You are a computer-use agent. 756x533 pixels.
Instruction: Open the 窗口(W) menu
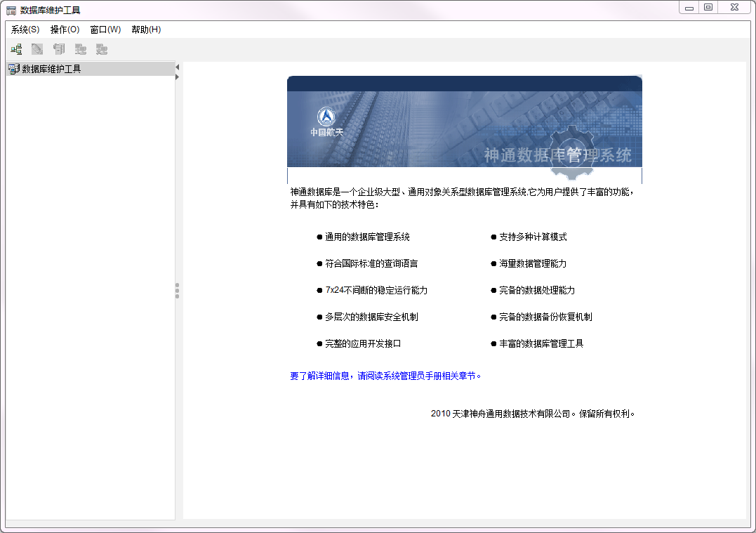pyautogui.click(x=105, y=29)
